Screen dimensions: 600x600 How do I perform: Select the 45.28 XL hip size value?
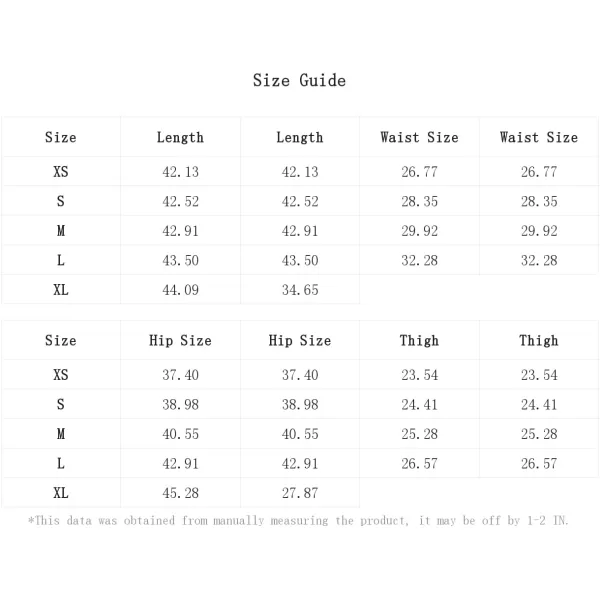(180, 493)
